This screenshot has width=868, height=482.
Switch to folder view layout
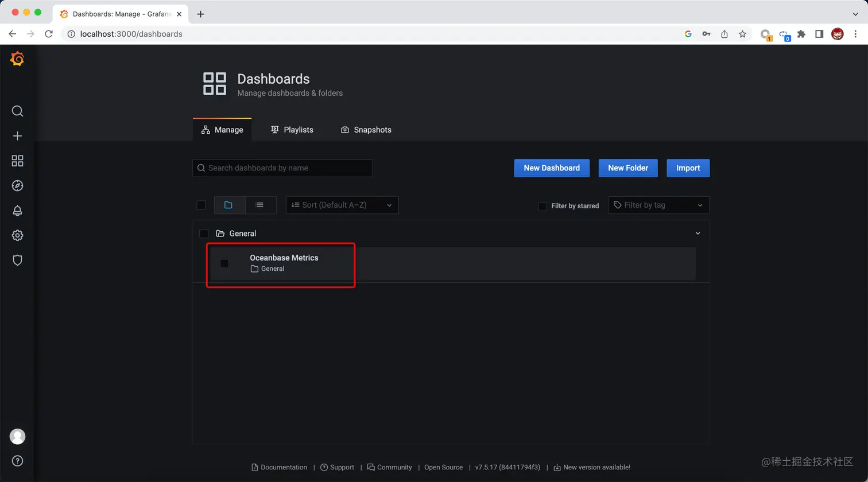230,205
